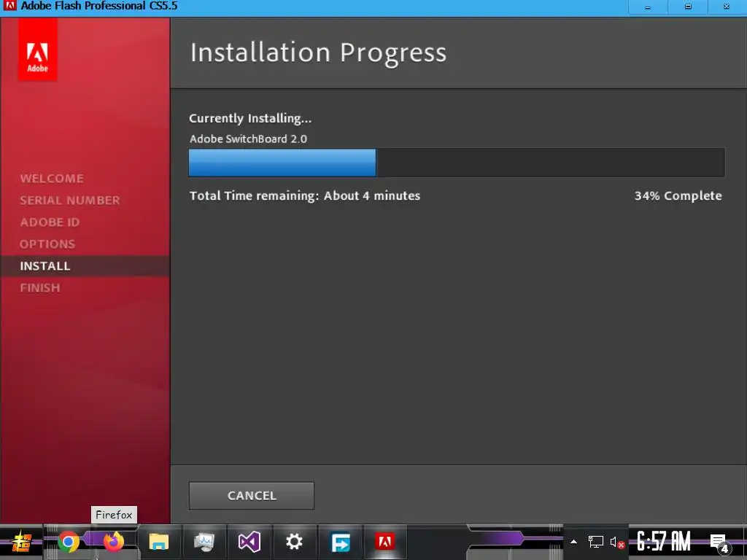Click 'Adobe SwitchBoard 2.0' label

pyautogui.click(x=248, y=139)
